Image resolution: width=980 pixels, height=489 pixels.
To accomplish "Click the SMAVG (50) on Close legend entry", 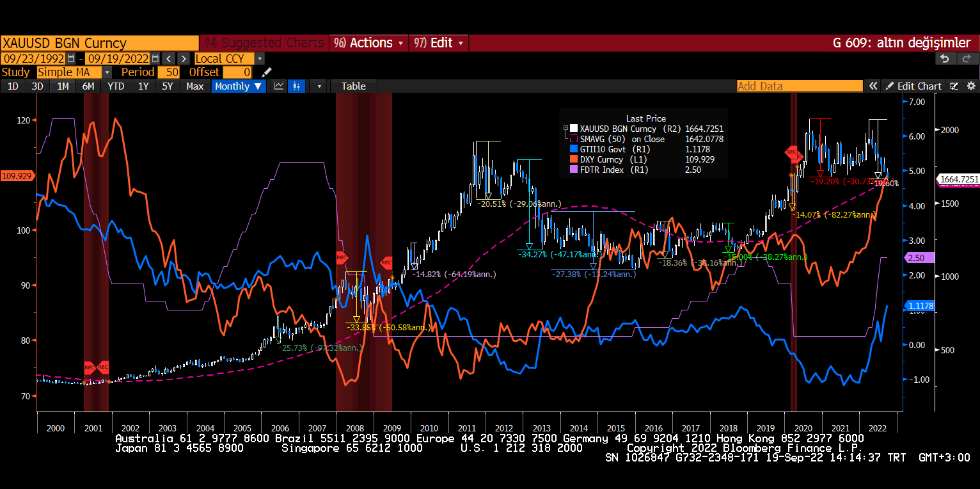I will 622,139.
